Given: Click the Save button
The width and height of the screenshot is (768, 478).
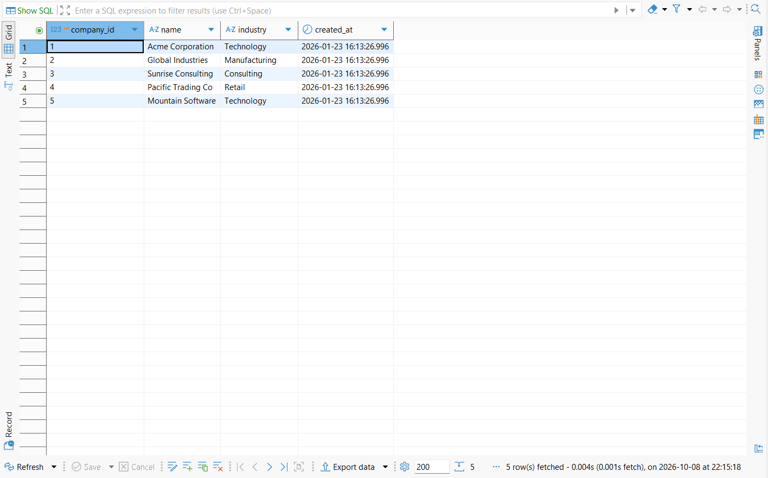Looking at the screenshot, I should pyautogui.click(x=86, y=467).
